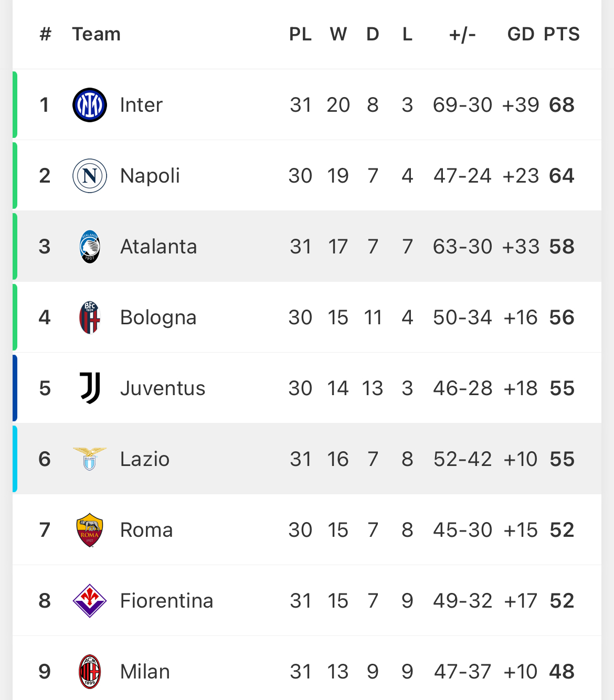The image size is (614, 700).
Task: Select Atalanta's 63-30 goals record
Action: (x=462, y=247)
